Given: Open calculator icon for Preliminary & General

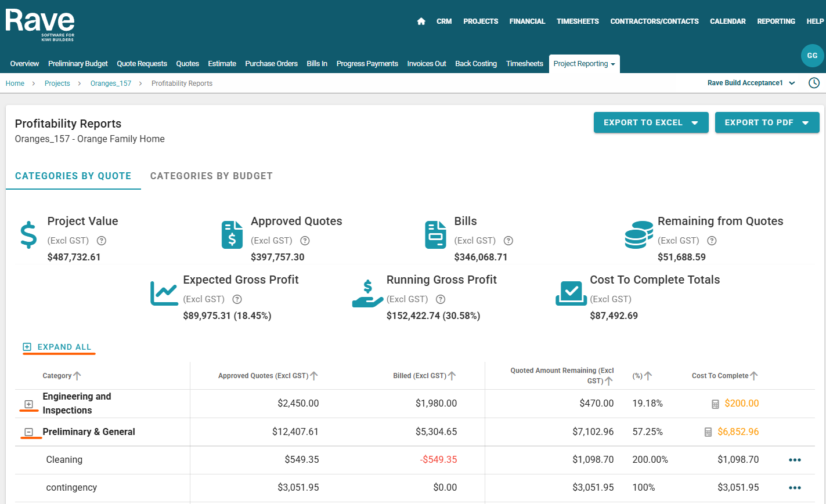Looking at the screenshot, I should point(708,432).
